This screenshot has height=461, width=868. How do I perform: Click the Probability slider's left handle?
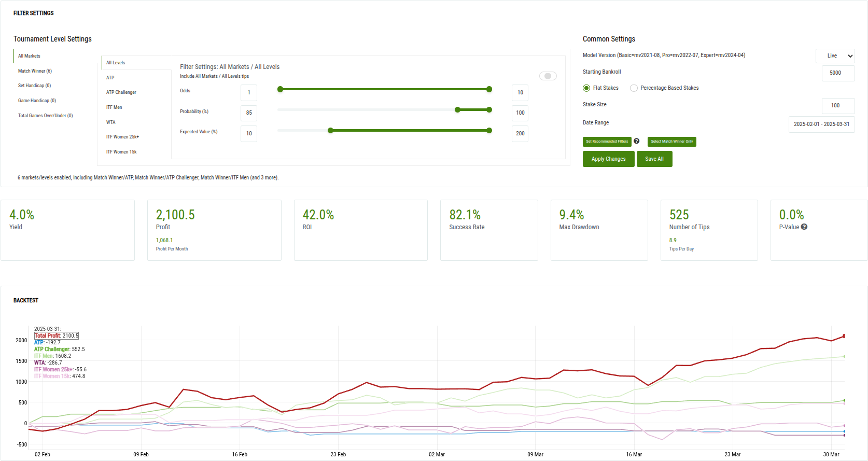(x=457, y=110)
